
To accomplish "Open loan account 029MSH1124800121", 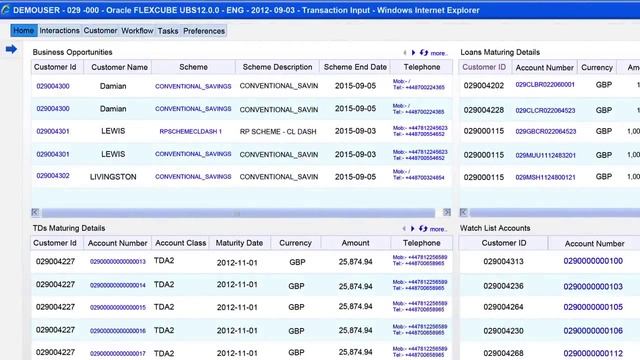I will 545,177.
